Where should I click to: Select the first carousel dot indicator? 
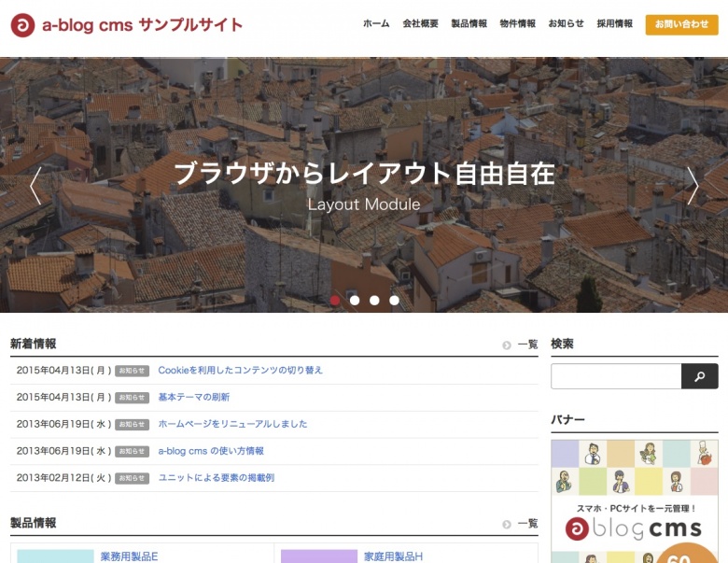click(335, 301)
